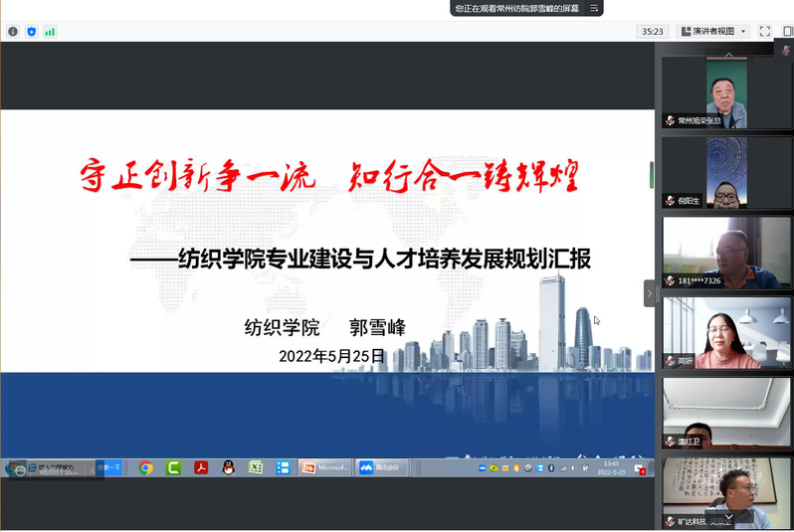Screen dimensions: 794x532
Task: Click the blue security shield icon
Action: pyautogui.click(x=32, y=32)
